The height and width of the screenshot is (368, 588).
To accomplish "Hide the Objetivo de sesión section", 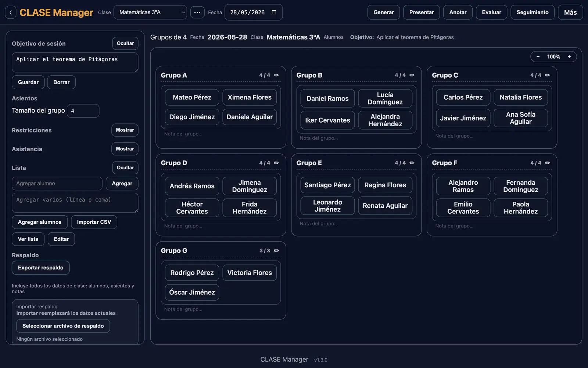I will click(x=125, y=43).
